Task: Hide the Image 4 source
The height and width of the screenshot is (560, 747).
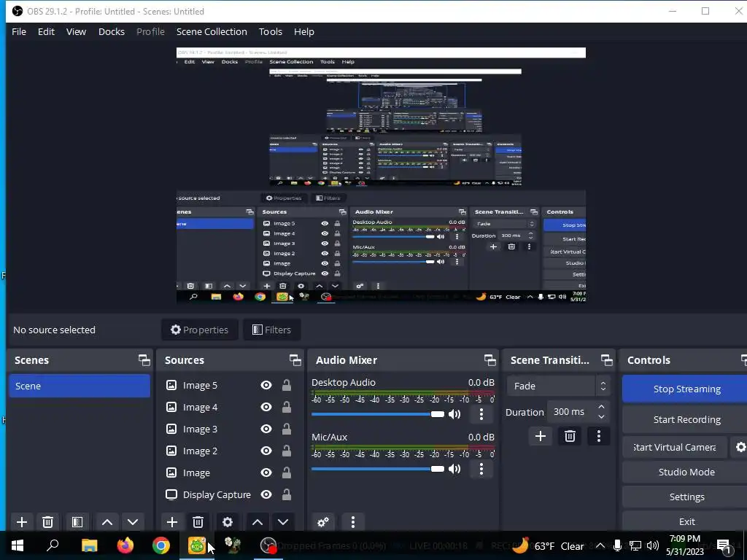Action: click(266, 407)
